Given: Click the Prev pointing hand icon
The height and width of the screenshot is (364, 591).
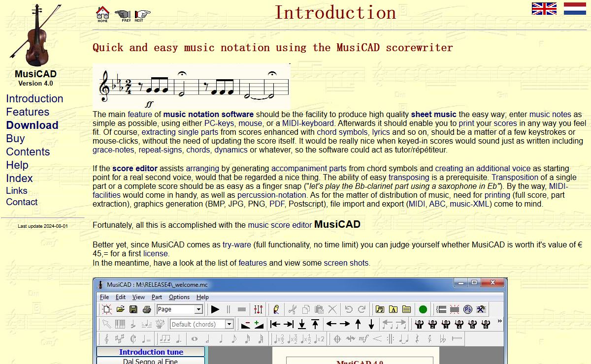Looking at the screenshot, I should click(123, 15).
